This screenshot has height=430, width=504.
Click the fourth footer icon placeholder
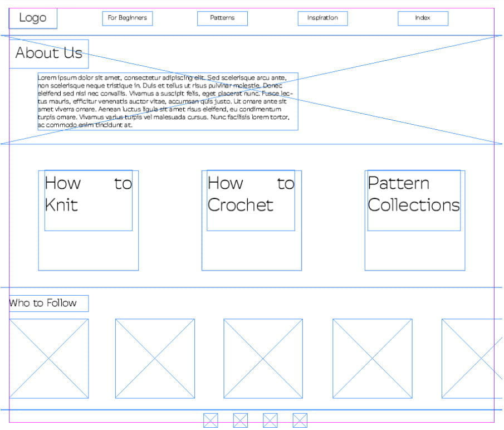pyautogui.click(x=300, y=421)
